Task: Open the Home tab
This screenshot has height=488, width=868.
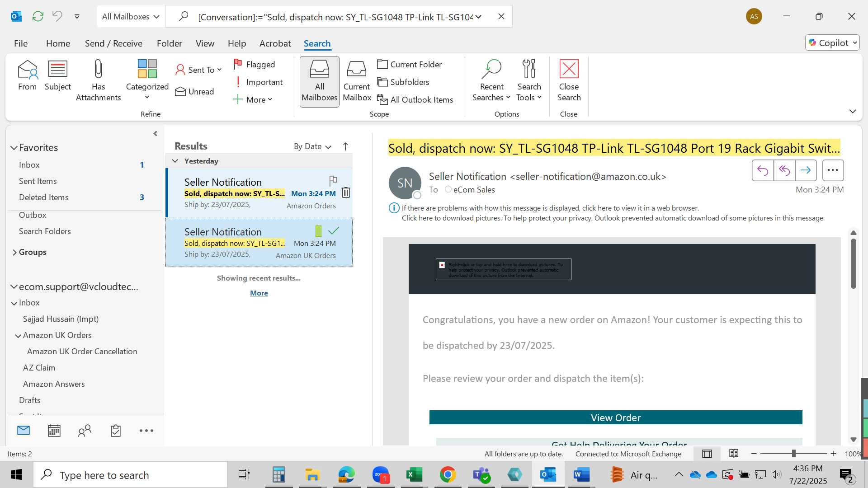Action: (58, 43)
